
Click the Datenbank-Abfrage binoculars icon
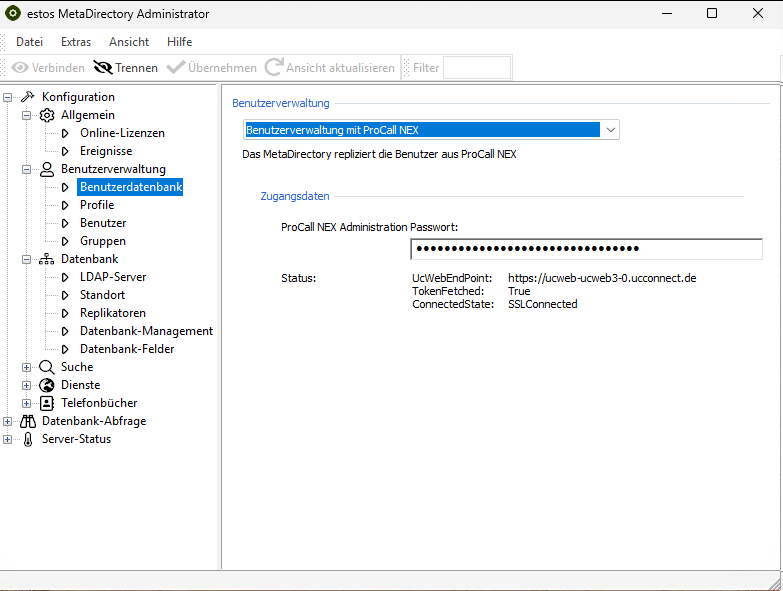pyautogui.click(x=28, y=421)
